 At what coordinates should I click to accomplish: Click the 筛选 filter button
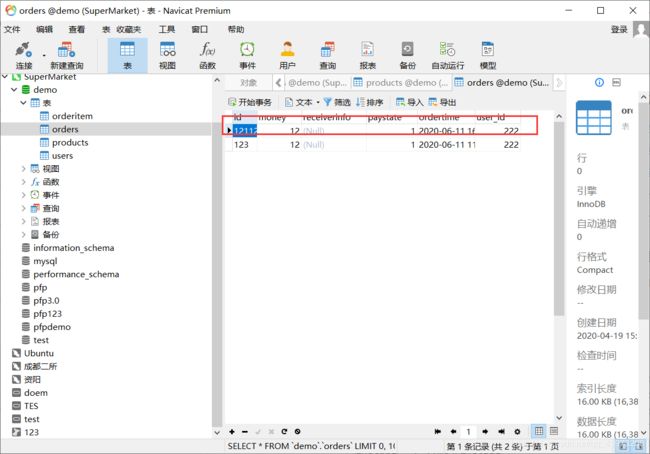point(337,102)
